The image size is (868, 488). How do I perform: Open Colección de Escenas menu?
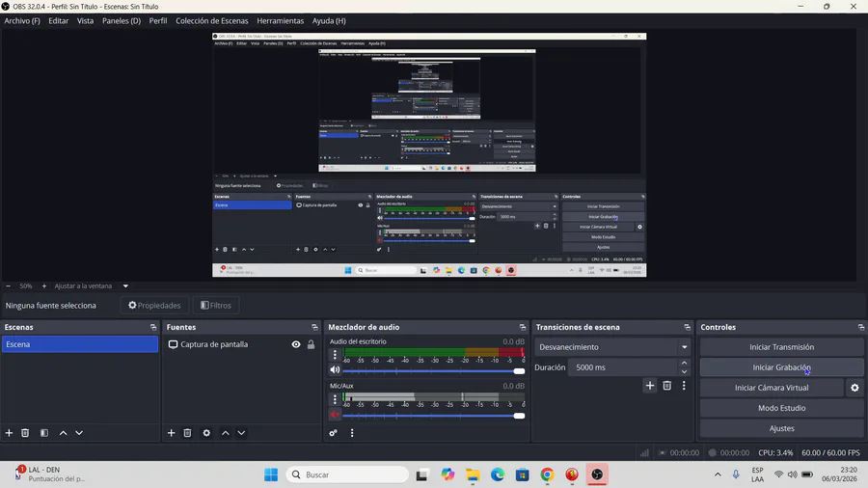(x=212, y=20)
